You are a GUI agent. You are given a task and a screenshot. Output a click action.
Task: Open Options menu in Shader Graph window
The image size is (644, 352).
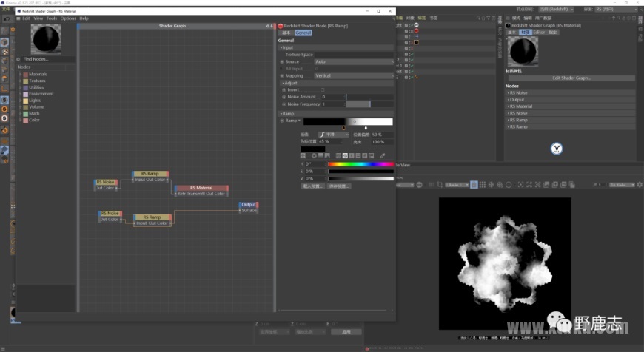pos(68,18)
